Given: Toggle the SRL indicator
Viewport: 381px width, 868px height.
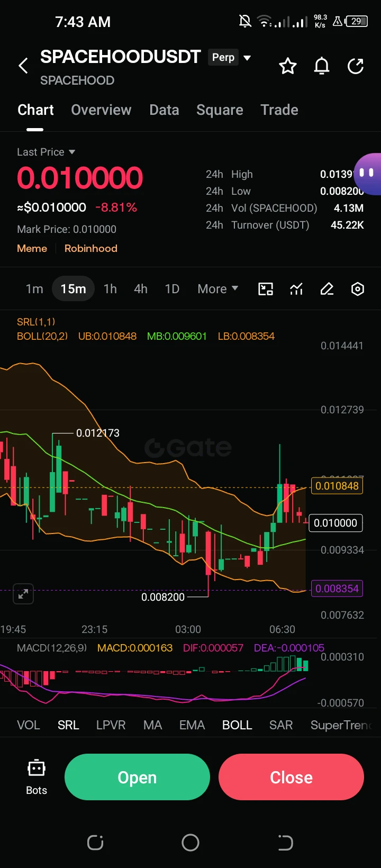Looking at the screenshot, I should coord(68,725).
